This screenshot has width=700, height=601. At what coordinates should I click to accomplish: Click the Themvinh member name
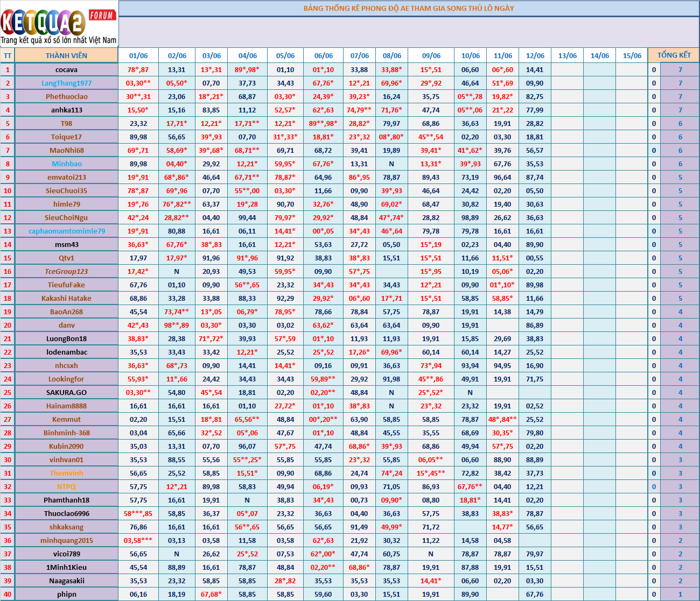click(66, 473)
